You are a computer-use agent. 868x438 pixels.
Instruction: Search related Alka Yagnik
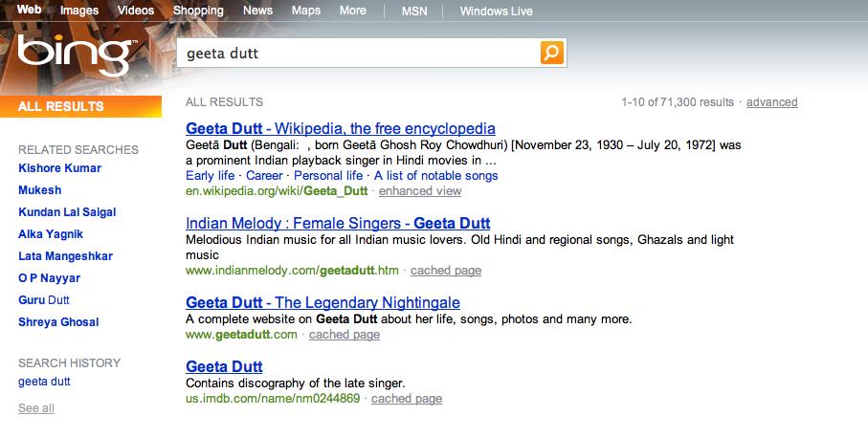tap(51, 234)
